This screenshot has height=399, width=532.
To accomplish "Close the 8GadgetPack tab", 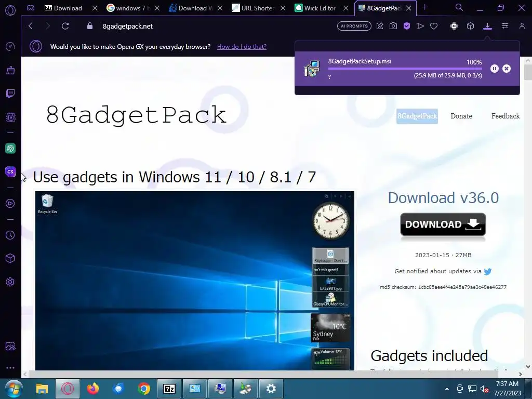I will click(x=409, y=8).
